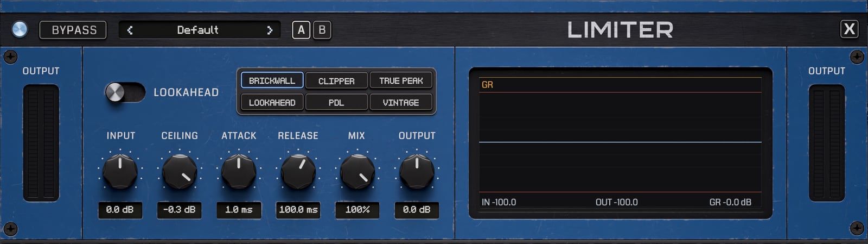The width and height of the screenshot is (868, 244).
Task: Select LOOKAHEAD limiter mode button
Action: click(272, 102)
